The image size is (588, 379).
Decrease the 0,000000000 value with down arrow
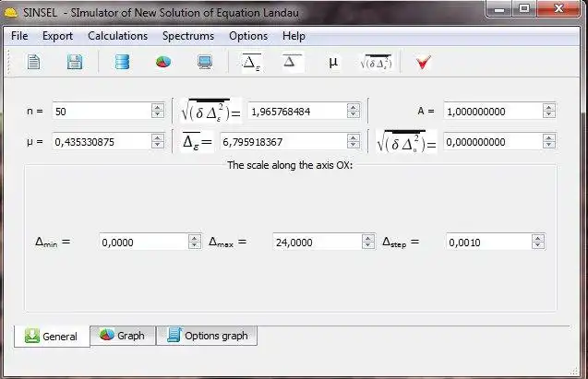[549, 145]
